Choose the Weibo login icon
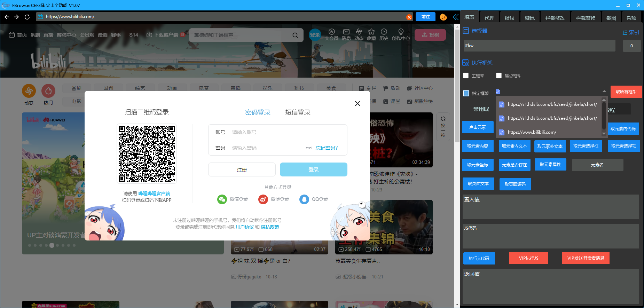 tap(263, 199)
